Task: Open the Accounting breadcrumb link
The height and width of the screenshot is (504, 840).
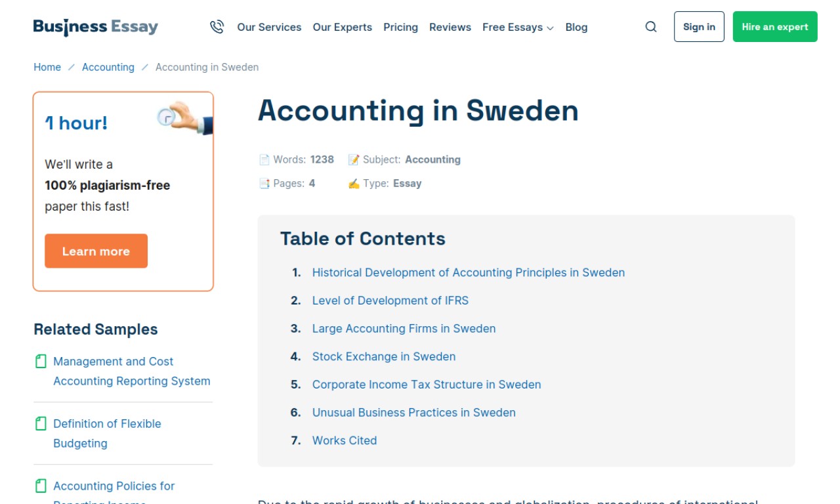Action: [108, 67]
